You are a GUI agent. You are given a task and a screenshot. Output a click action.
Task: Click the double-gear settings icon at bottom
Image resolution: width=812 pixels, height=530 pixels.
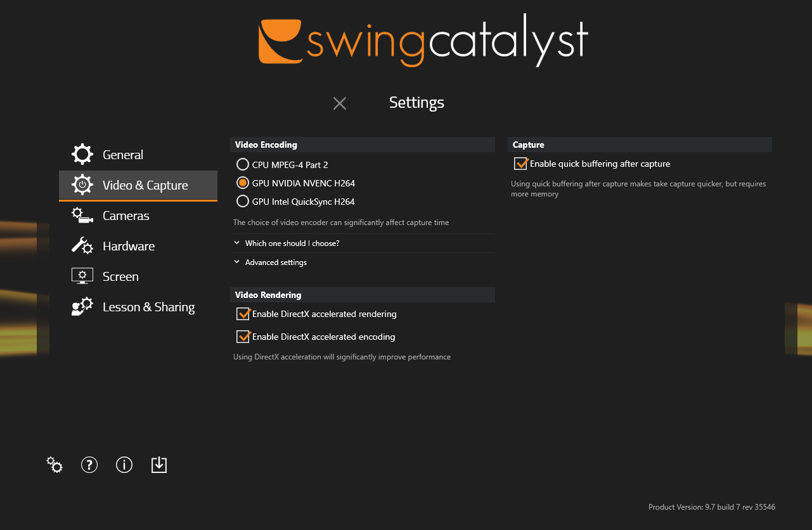[x=55, y=465]
